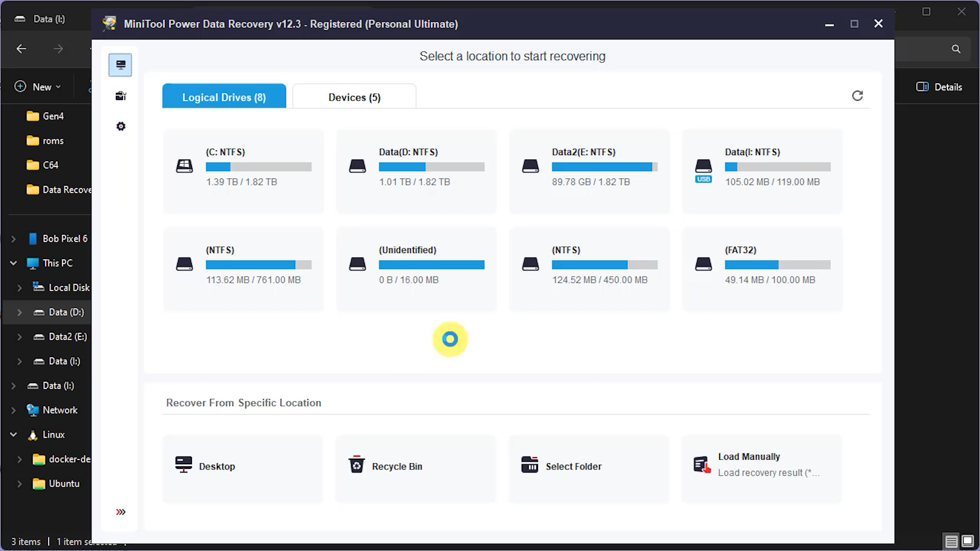Click Load Manually to load recovery result
Image resolution: width=980 pixels, height=551 pixels.
coord(749,457)
